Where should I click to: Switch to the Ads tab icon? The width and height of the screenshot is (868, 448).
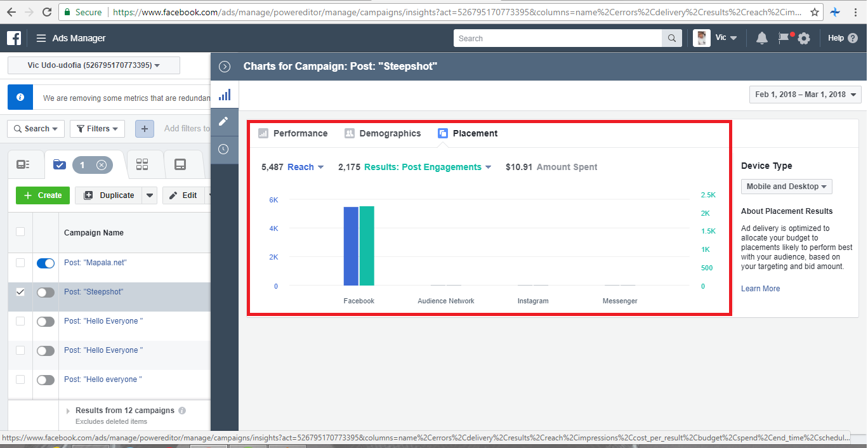[x=180, y=165]
